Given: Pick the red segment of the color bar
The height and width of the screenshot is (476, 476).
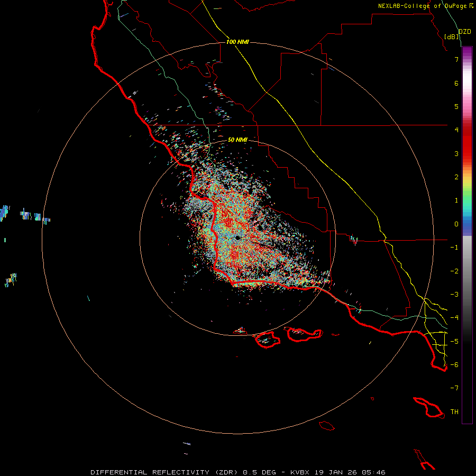Looking at the screenshot, I should 467,143.
